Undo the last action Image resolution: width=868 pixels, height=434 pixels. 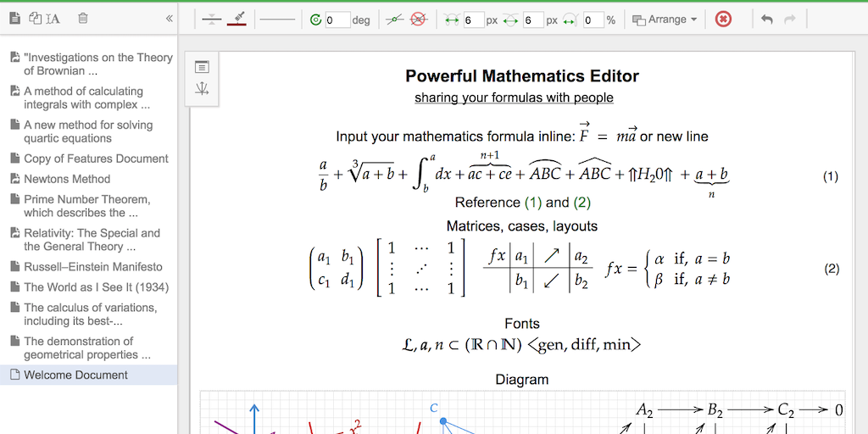pos(766,19)
